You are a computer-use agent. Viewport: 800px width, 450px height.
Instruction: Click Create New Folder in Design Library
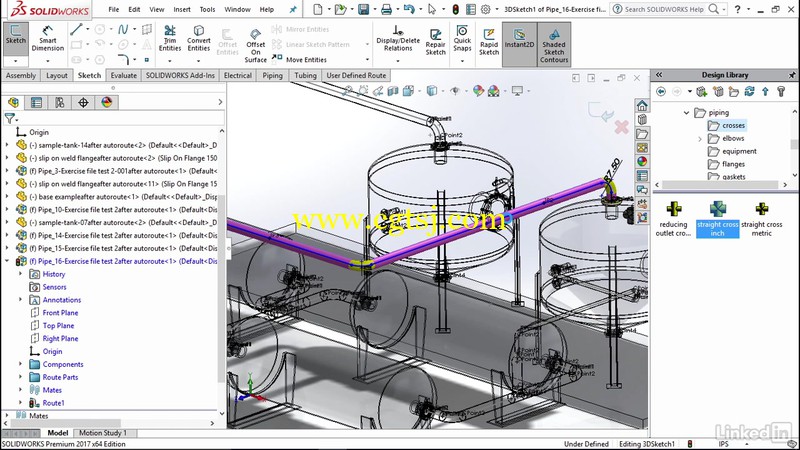(734, 91)
